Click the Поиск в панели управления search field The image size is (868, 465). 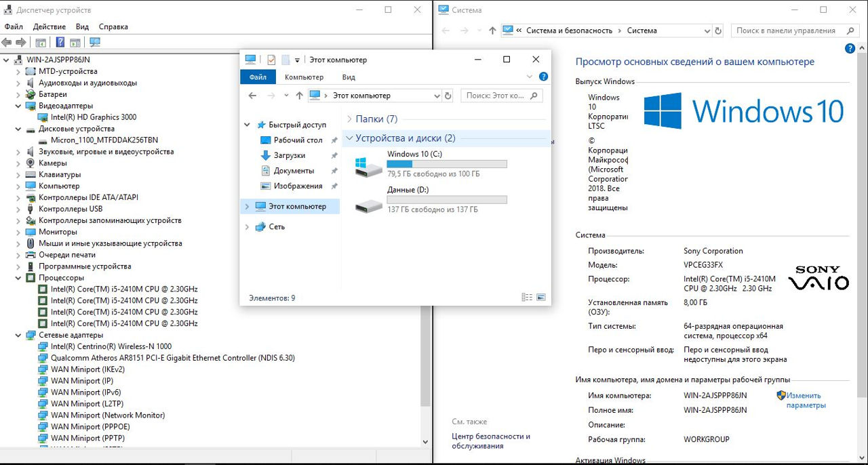(x=790, y=31)
